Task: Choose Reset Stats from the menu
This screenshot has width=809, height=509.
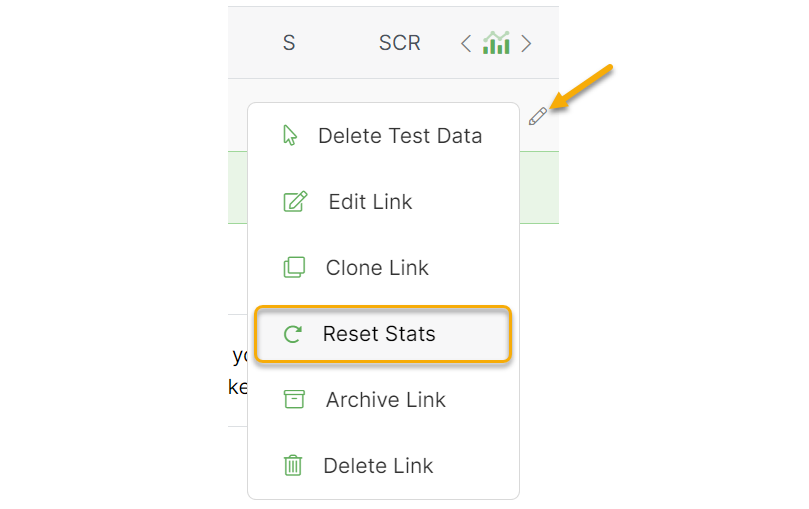Action: (x=379, y=334)
